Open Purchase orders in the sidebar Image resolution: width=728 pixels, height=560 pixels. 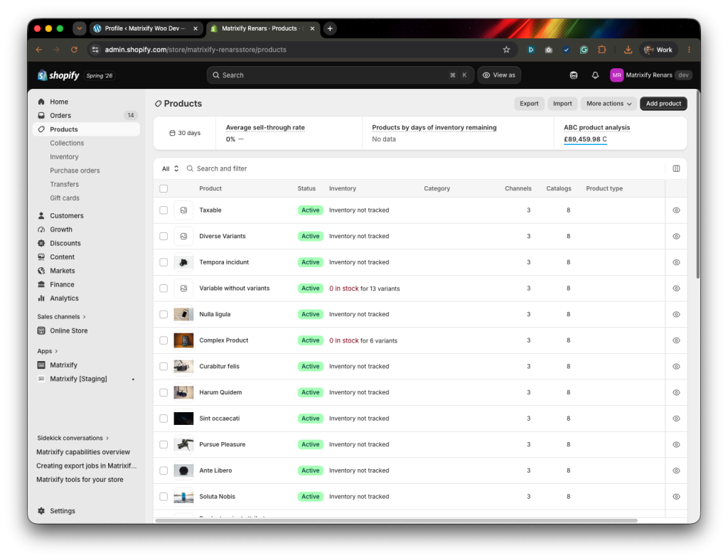[75, 171]
